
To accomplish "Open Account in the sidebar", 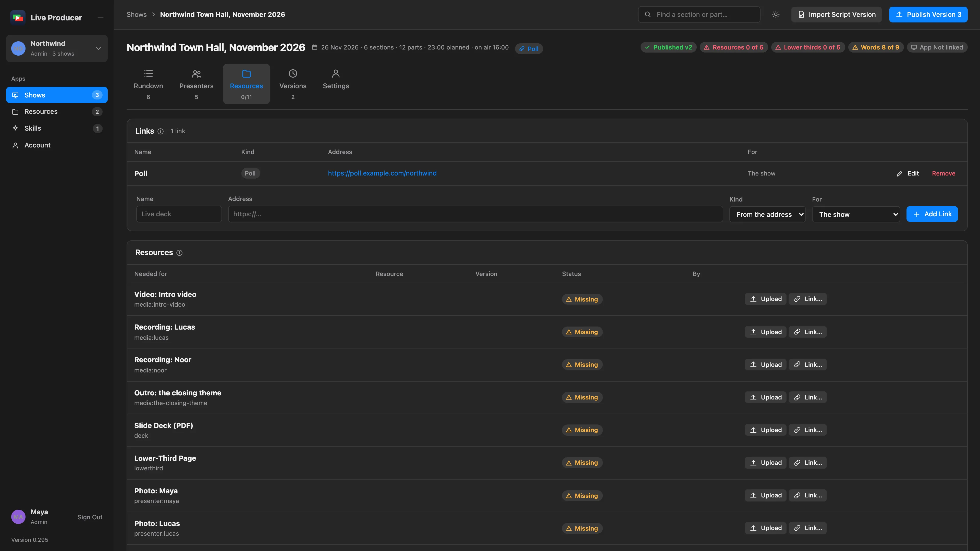I will 57,145.
